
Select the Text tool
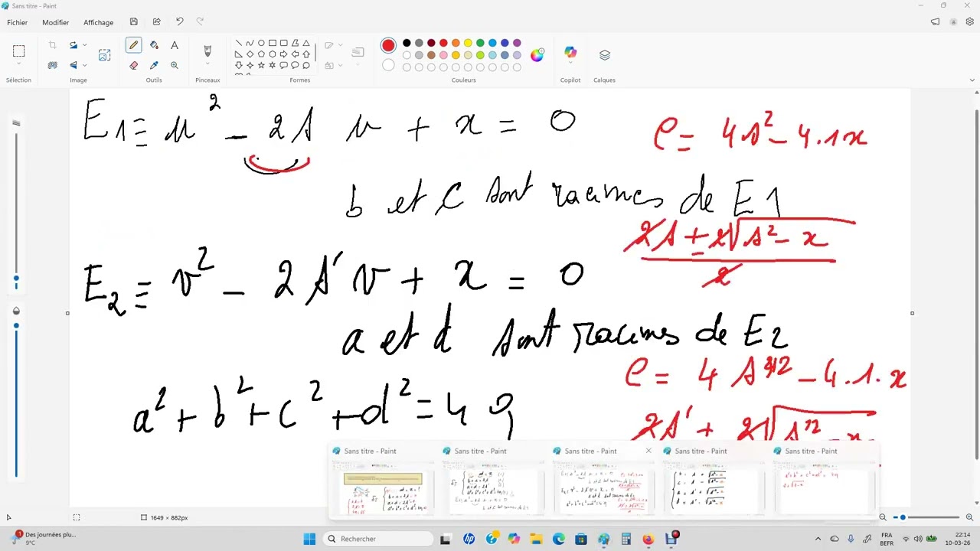tap(175, 46)
